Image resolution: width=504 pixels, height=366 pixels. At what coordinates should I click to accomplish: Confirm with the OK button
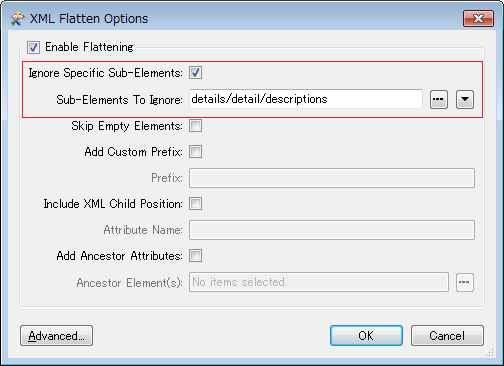[366, 336]
